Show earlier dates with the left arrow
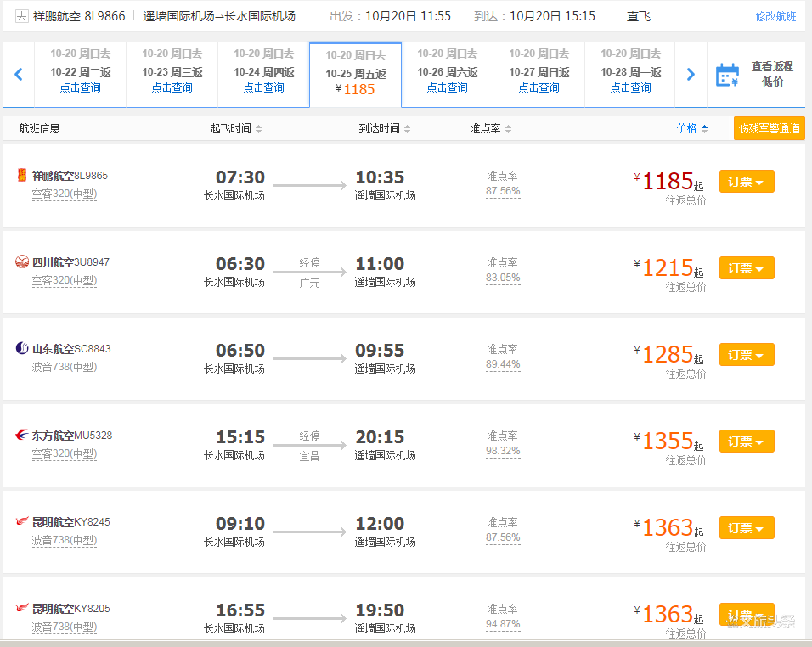This screenshot has width=812, height=647. click(x=18, y=75)
